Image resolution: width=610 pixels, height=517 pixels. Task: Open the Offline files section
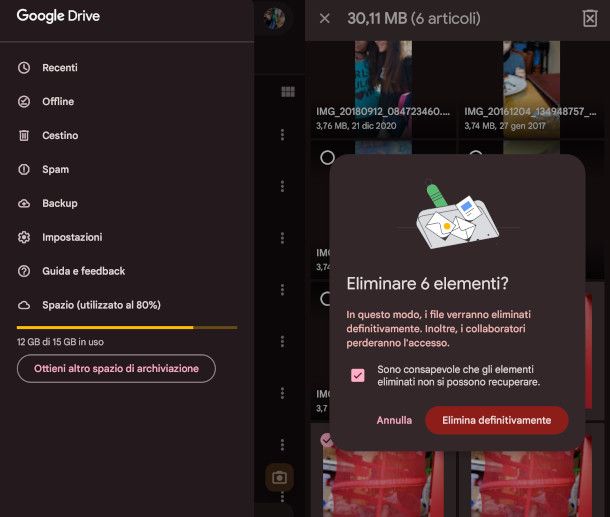58,102
